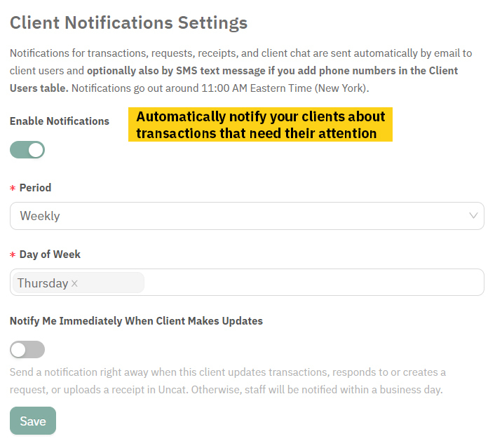
Task: Click the Enable Notifications label
Action: click(60, 121)
